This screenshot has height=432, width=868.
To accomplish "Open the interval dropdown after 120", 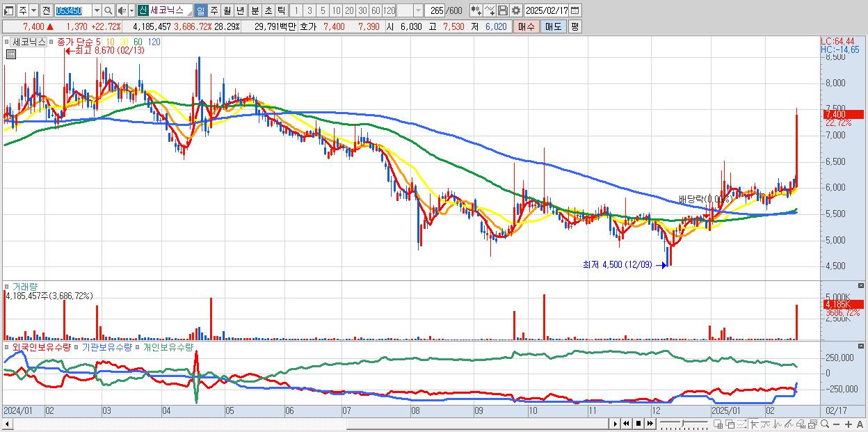I will [x=418, y=10].
